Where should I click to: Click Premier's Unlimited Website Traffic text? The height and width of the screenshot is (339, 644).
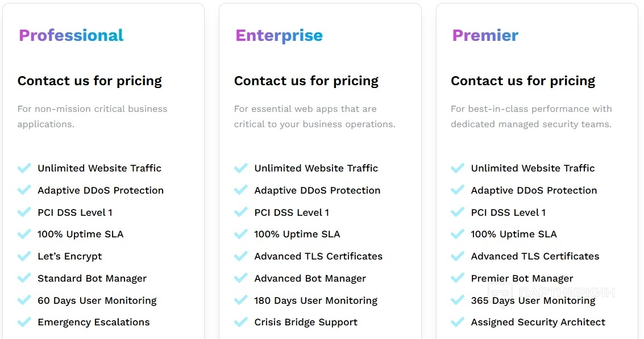pos(533,168)
